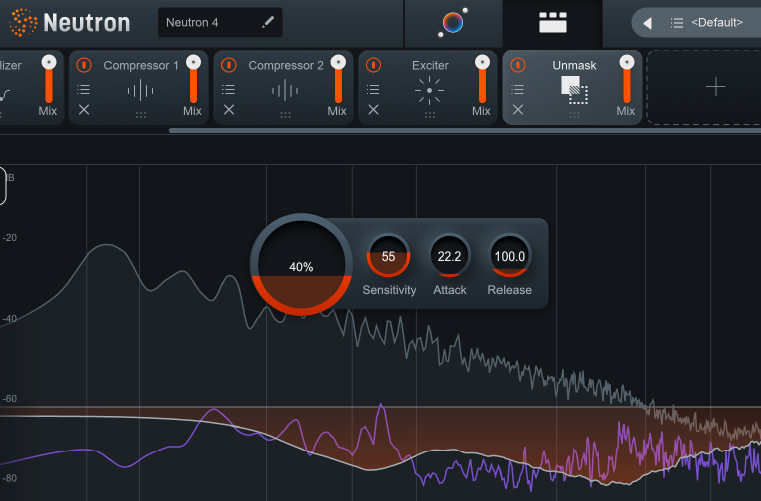Open Exciter presets list icon
The image size is (761, 501).
pos(373,89)
